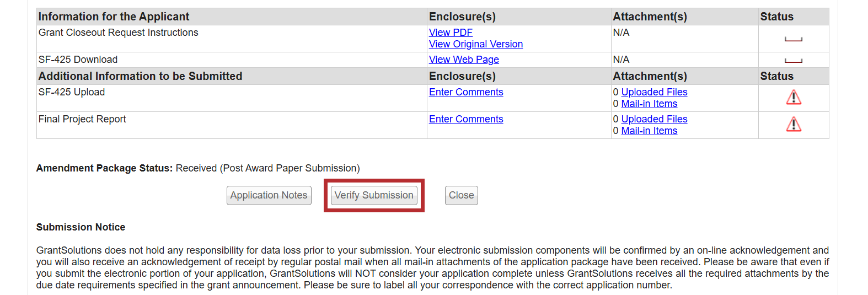The image size is (868, 295).
Task: Enter Comments for Final Project Report
Action: click(x=466, y=119)
